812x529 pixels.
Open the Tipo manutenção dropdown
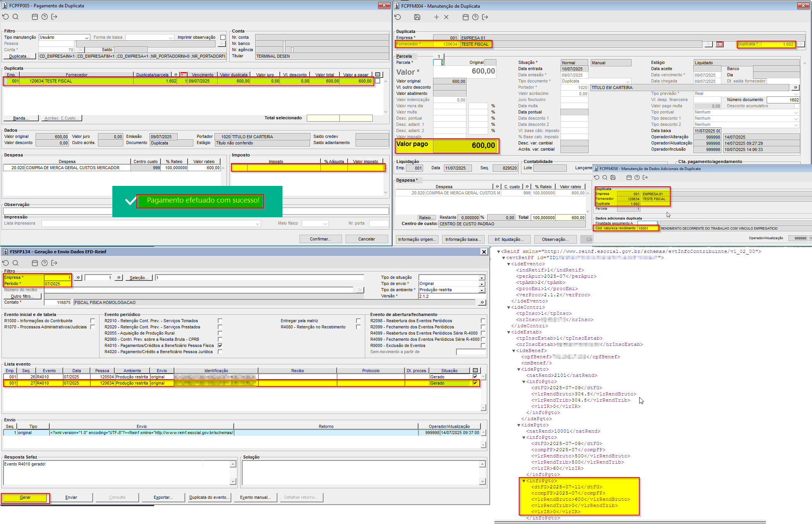tap(87, 38)
